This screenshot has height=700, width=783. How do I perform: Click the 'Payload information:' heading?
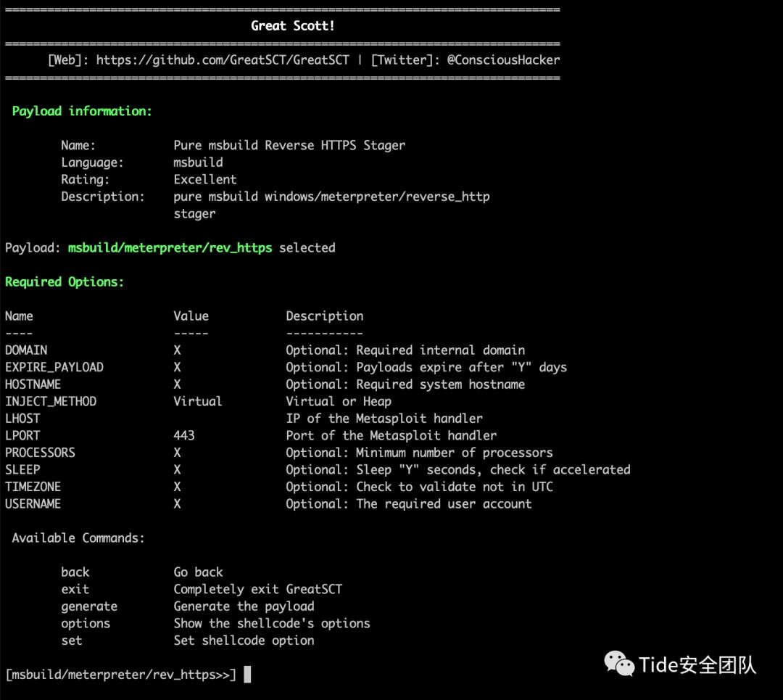82,111
